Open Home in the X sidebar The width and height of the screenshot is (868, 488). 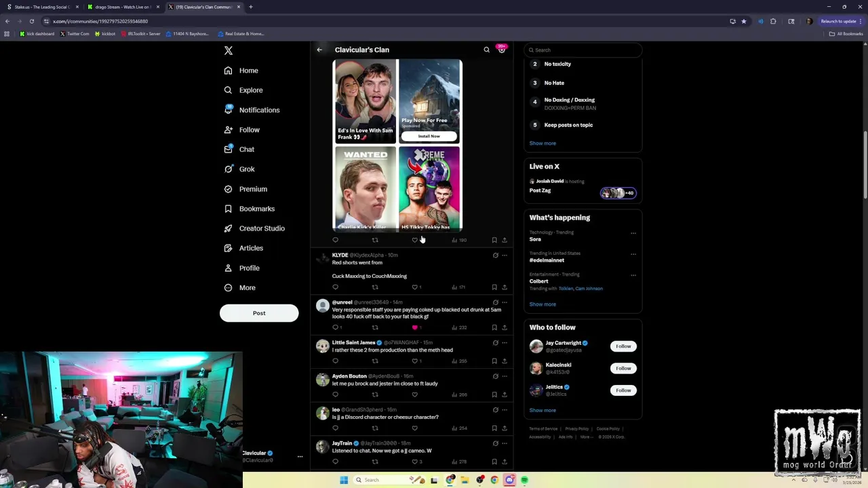pyautogui.click(x=241, y=70)
